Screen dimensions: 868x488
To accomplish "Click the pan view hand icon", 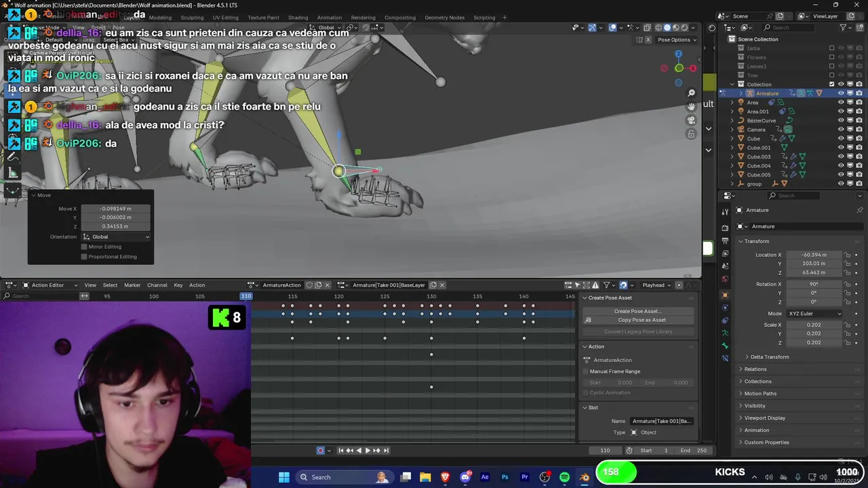I will [691, 106].
